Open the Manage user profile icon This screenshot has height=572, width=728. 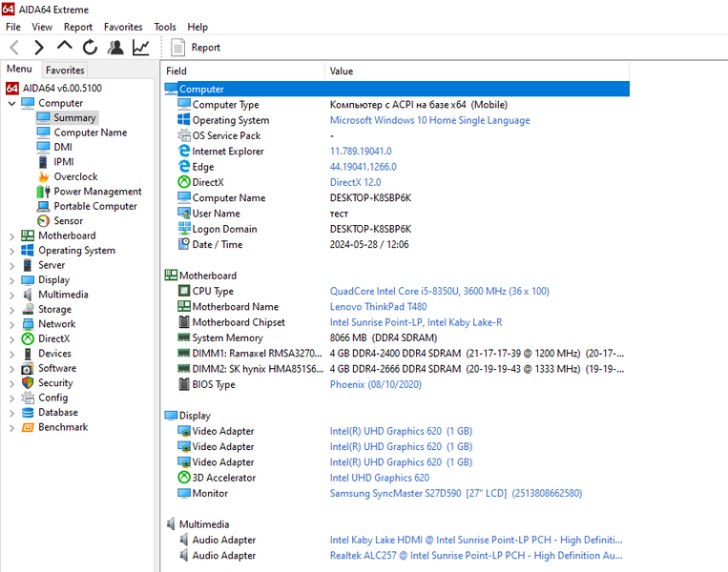(115, 48)
